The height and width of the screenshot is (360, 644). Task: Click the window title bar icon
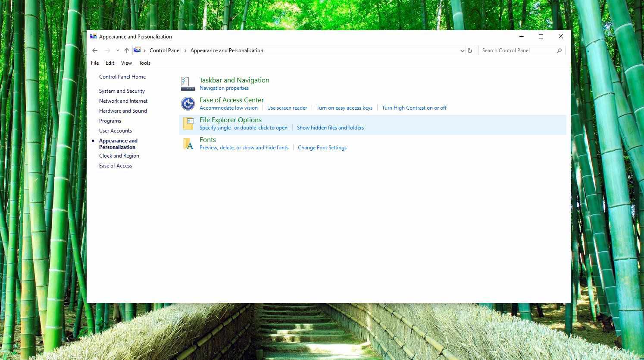(x=93, y=36)
